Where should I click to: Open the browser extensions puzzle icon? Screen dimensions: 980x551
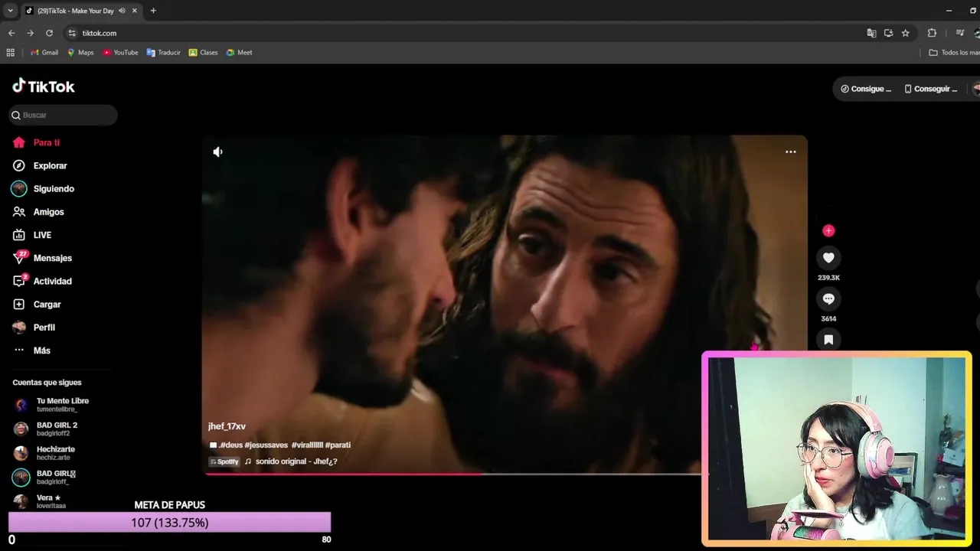coord(932,33)
